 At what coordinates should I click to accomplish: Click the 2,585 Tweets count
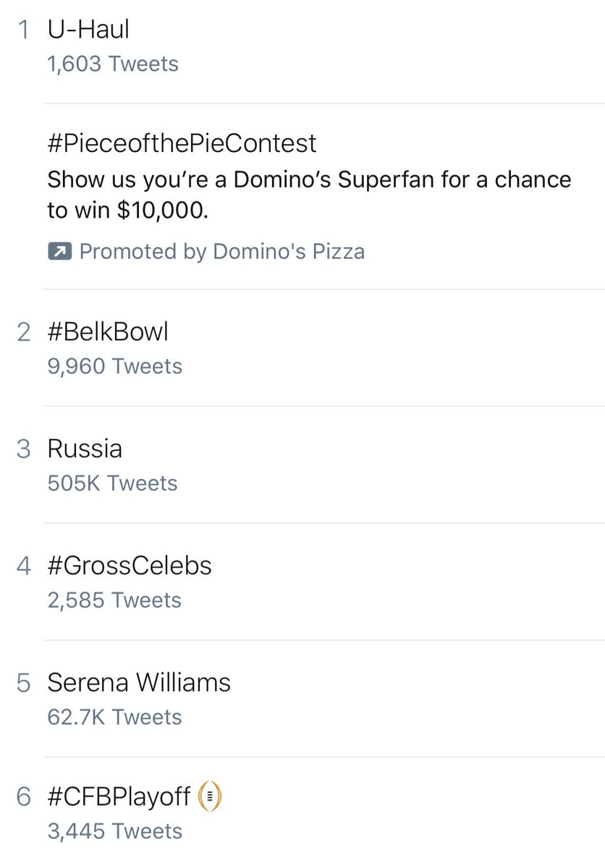point(114,600)
